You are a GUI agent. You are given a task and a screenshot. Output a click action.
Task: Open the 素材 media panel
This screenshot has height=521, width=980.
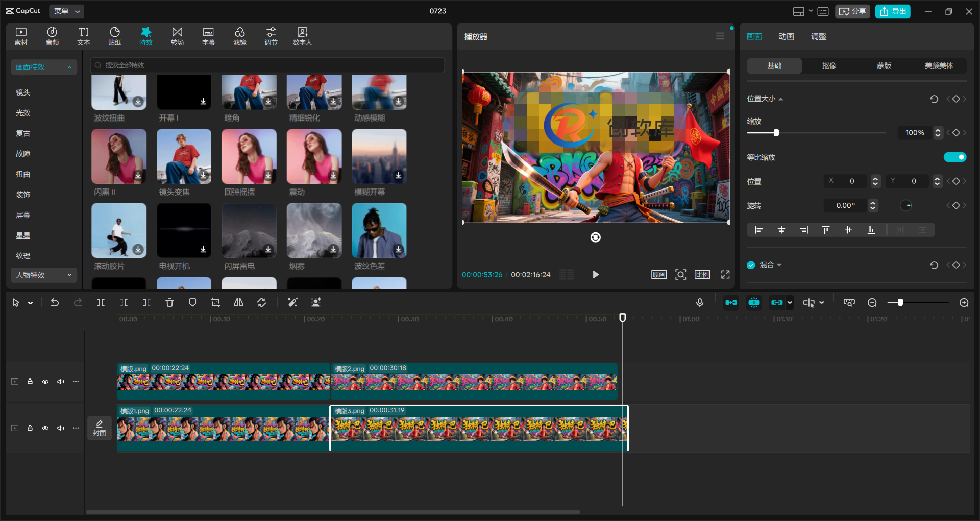(21, 36)
